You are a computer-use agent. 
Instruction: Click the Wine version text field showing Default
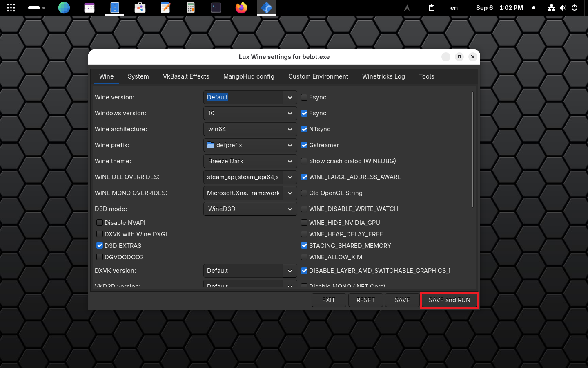[243, 97]
